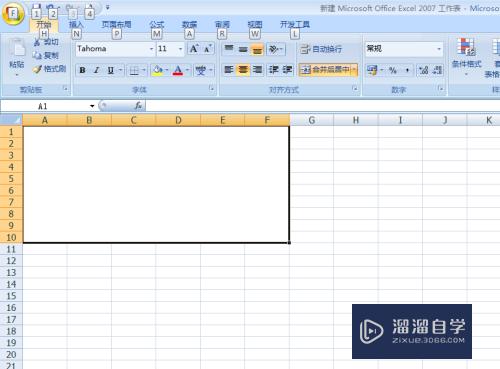The width and height of the screenshot is (500, 369).
Task: Click the Decrease Indent icon
Action: (x=274, y=70)
